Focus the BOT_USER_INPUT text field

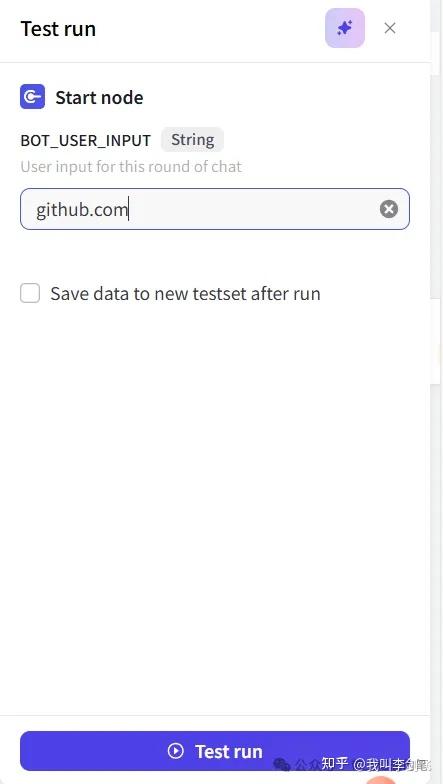tap(215, 209)
